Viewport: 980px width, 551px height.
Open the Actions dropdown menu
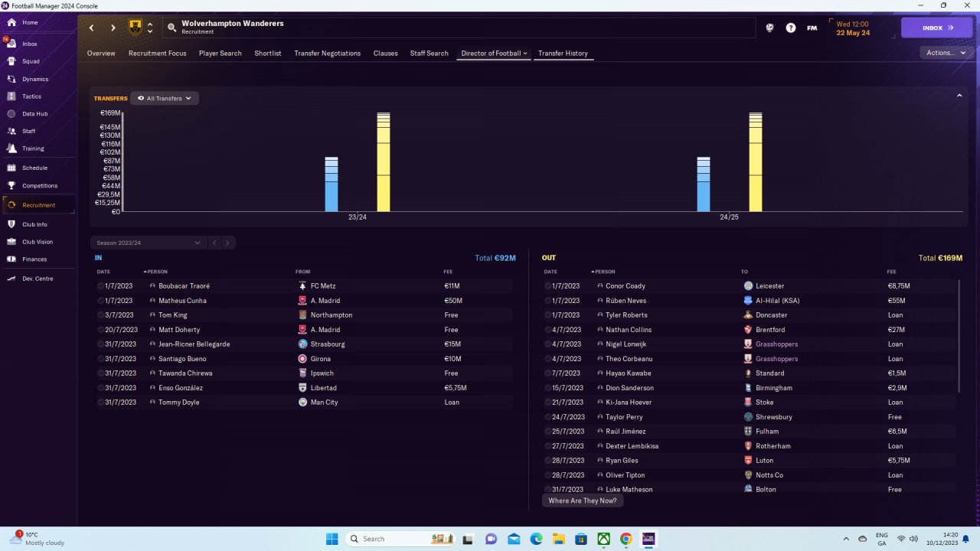click(x=946, y=53)
